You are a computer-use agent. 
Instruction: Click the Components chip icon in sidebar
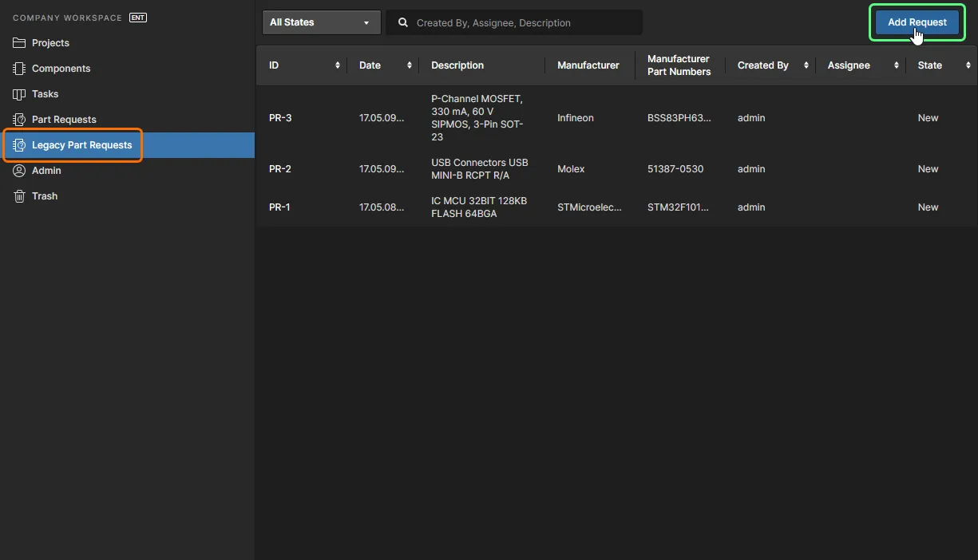point(19,69)
